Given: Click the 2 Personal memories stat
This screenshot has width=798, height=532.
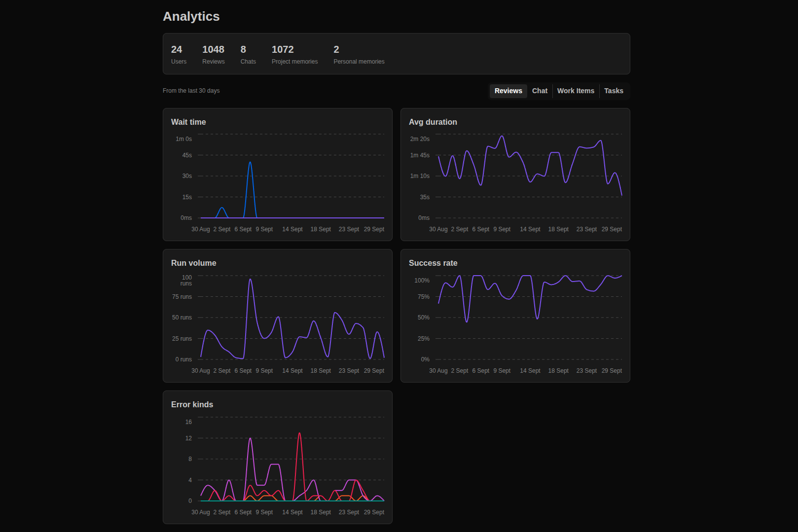Looking at the screenshot, I should (359, 54).
